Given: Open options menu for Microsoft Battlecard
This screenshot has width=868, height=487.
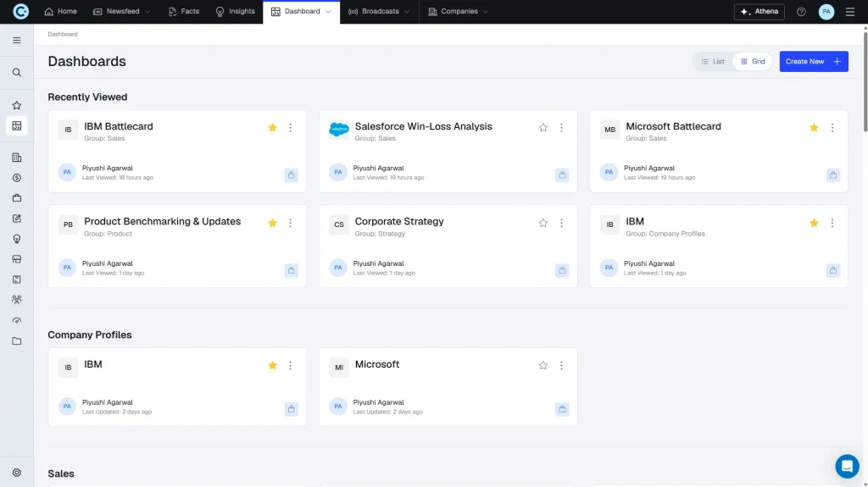Looking at the screenshot, I should (x=832, y=128).
